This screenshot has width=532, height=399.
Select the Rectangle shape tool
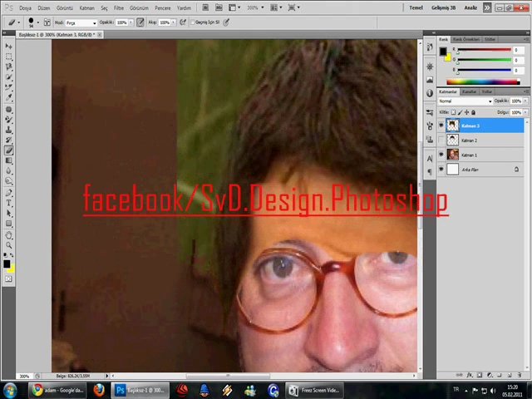pyautogui.click(x=9, y=224)
